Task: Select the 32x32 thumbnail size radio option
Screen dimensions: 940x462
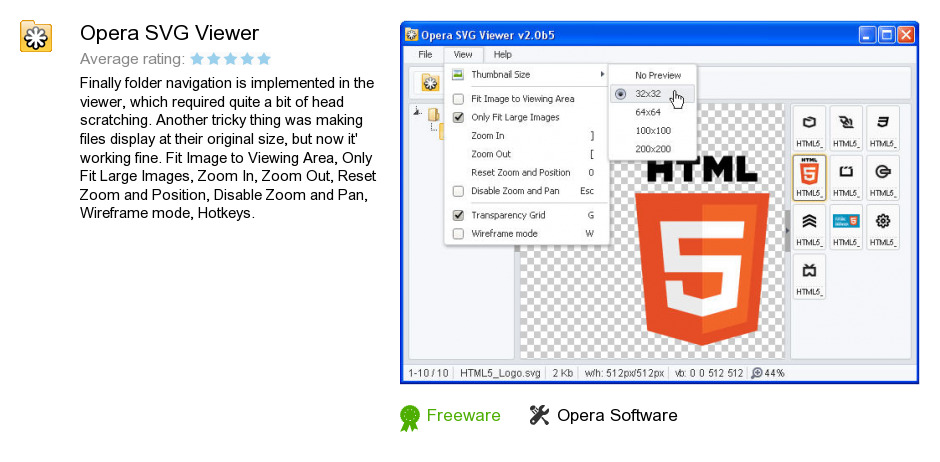Action: point(620,94)
